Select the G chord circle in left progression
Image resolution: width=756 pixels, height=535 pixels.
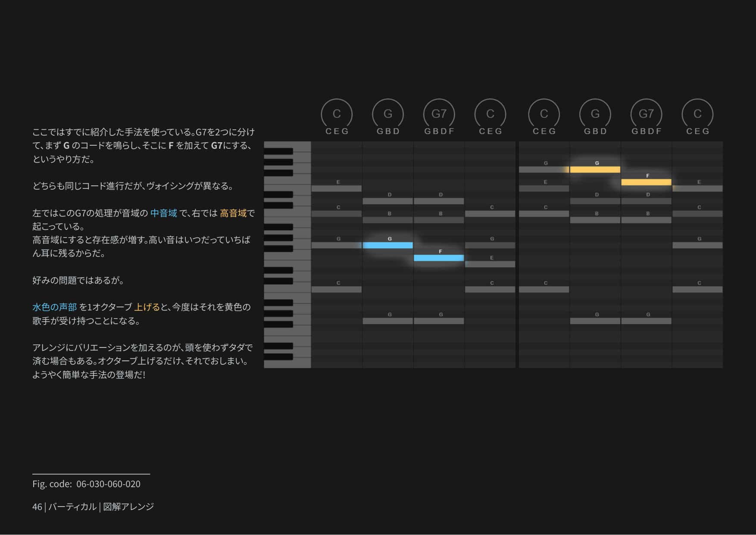[x=388, y=114]
